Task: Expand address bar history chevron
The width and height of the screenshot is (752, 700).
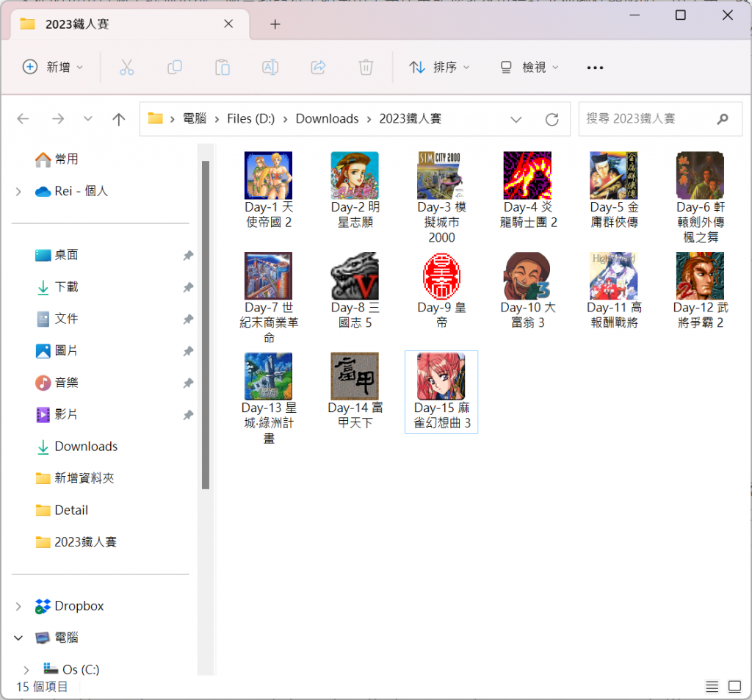Action: click(516, 120)
